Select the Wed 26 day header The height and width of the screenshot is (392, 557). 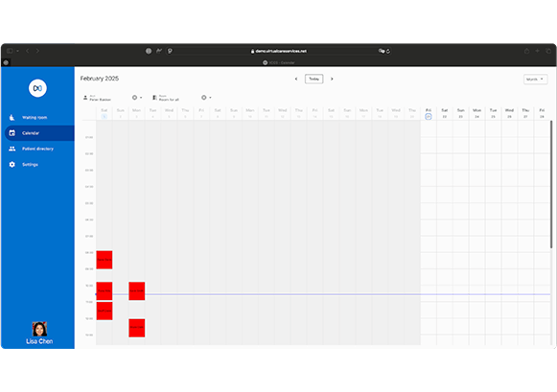pyautogui.click(x=509, y=113)
